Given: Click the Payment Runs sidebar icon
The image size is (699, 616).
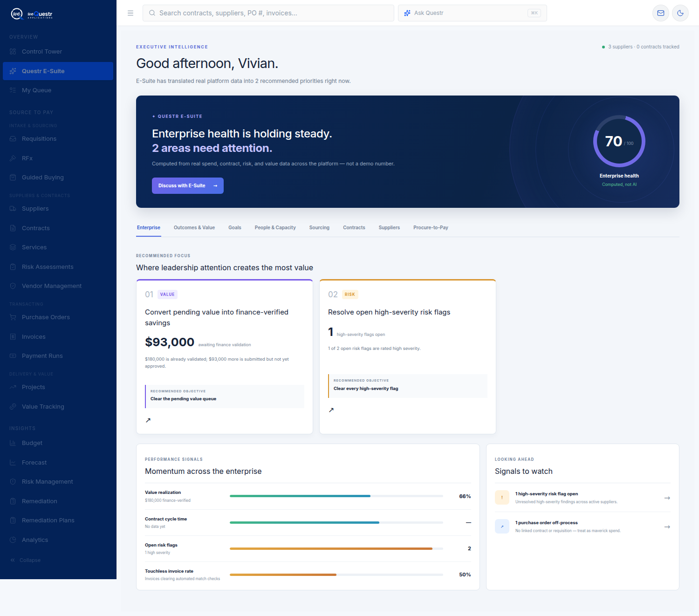Looking at the screenshot, I should point(13,356).
